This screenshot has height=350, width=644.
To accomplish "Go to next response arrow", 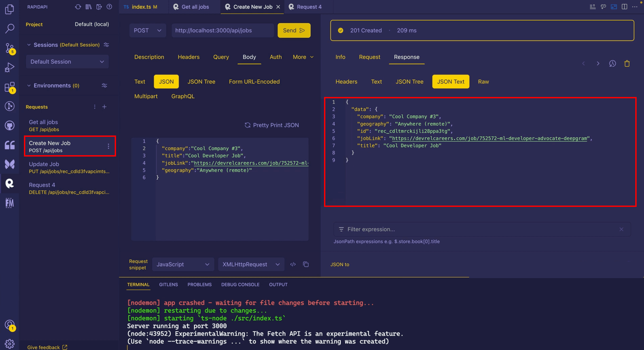I will (598, 64).
